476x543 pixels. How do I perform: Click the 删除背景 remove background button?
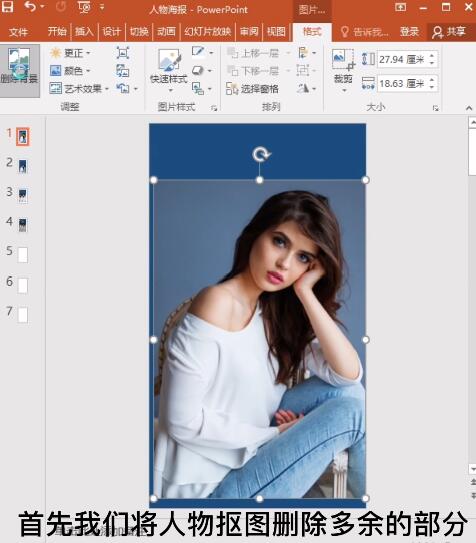point(19,70)
